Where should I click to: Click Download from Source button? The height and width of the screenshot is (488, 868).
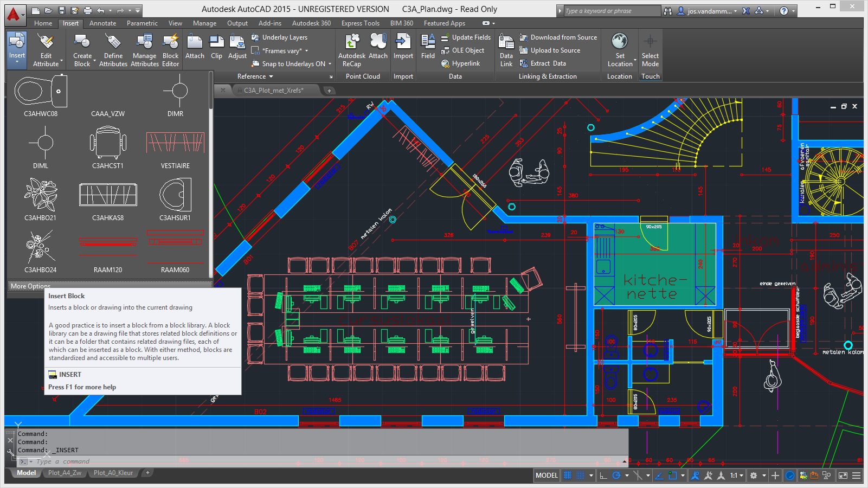[558, 37]
